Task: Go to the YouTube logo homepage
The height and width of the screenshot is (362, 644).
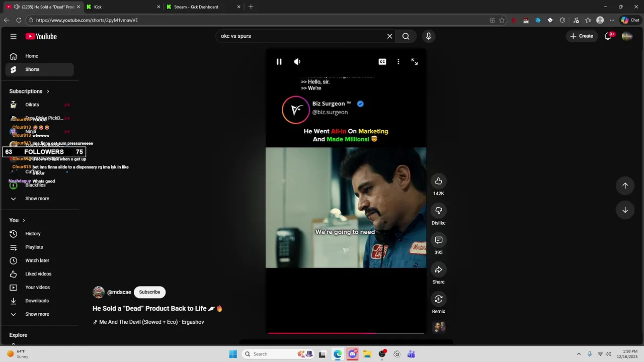Action: click(41, 36)
